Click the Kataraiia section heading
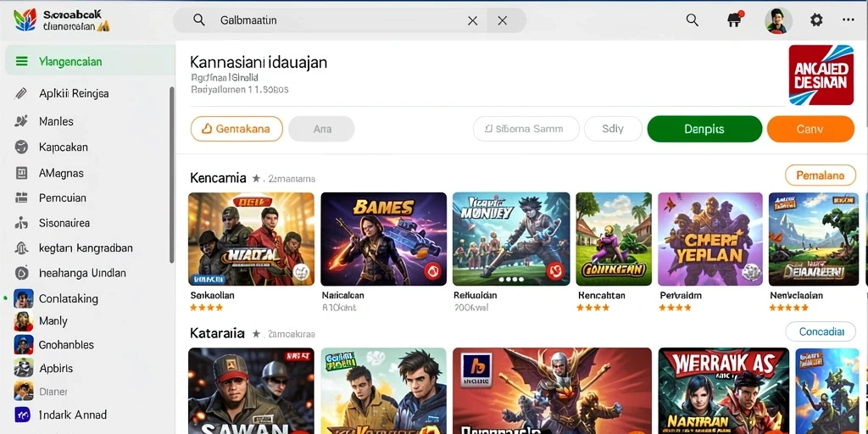 [x=217, y=333]
